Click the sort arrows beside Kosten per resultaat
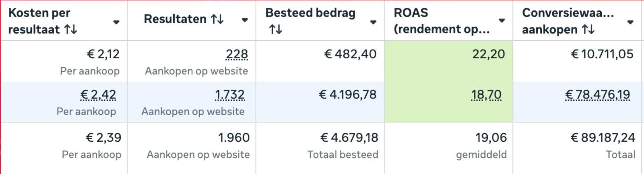This screenshot has height=174, width=644. pyautogui.click(x=71, y=29)
